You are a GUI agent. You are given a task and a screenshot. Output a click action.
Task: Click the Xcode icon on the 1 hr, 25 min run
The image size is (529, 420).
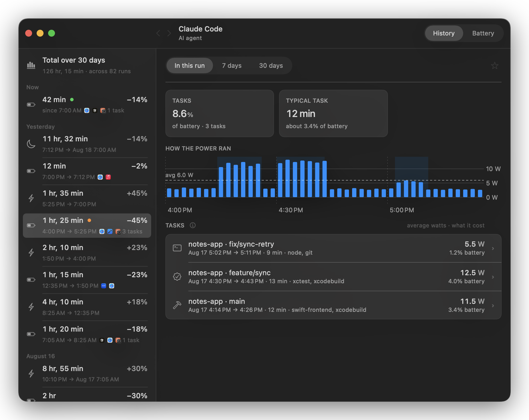(x=110, y=231)
